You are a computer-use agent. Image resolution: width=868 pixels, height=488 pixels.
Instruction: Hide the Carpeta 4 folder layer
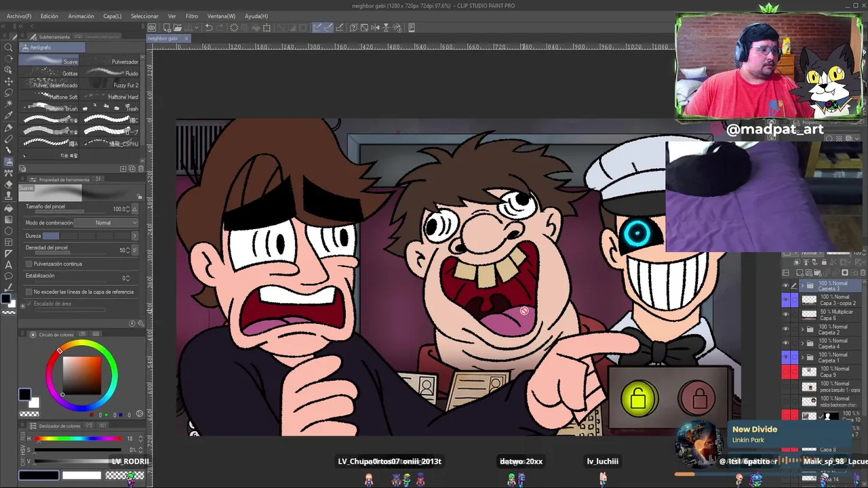(785, 343)
